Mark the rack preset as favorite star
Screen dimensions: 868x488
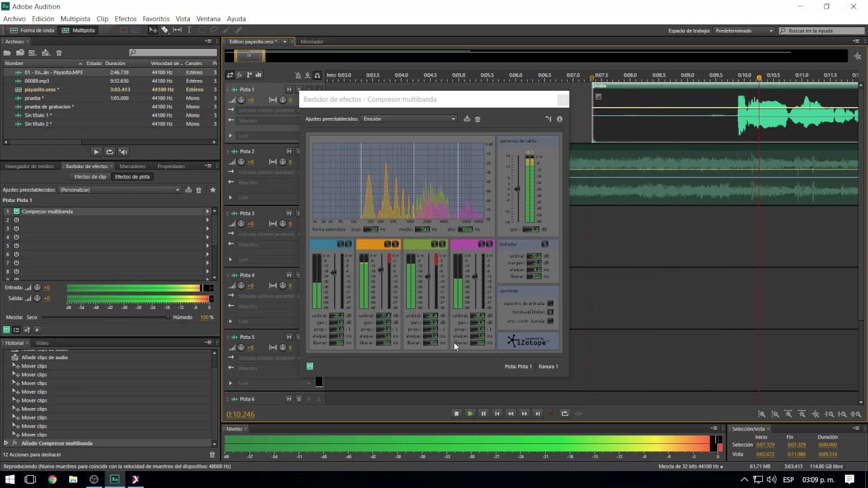coord(212,190)
